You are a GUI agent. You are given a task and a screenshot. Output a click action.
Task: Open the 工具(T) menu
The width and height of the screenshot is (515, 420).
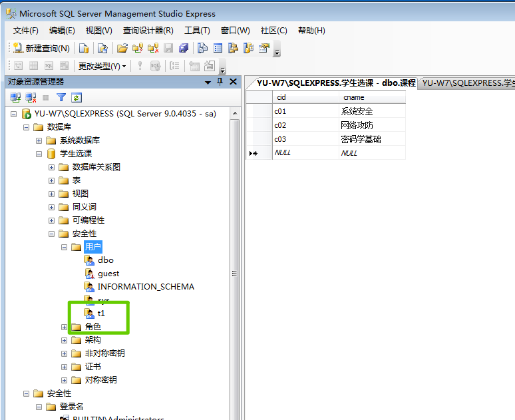[197, 31]
